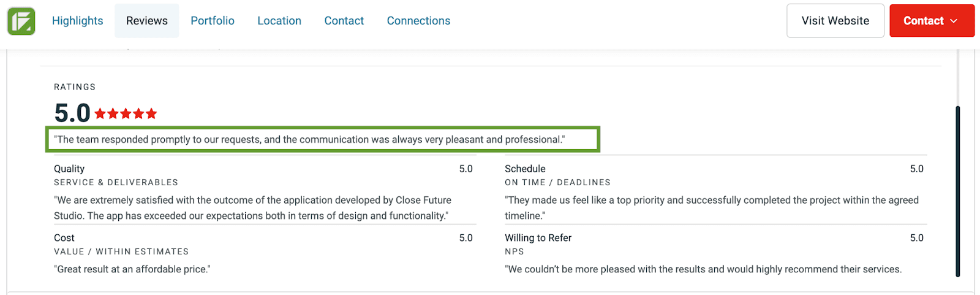Click the Schedule rating heading
The image size is (980, 295).
(x=525, y=169)
